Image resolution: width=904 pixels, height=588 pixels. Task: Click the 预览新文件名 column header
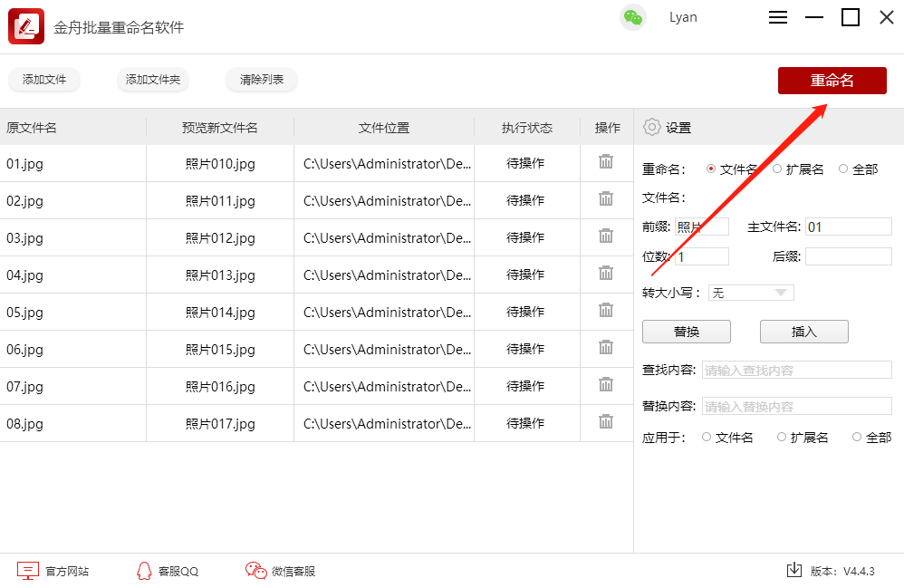(219, 128)
